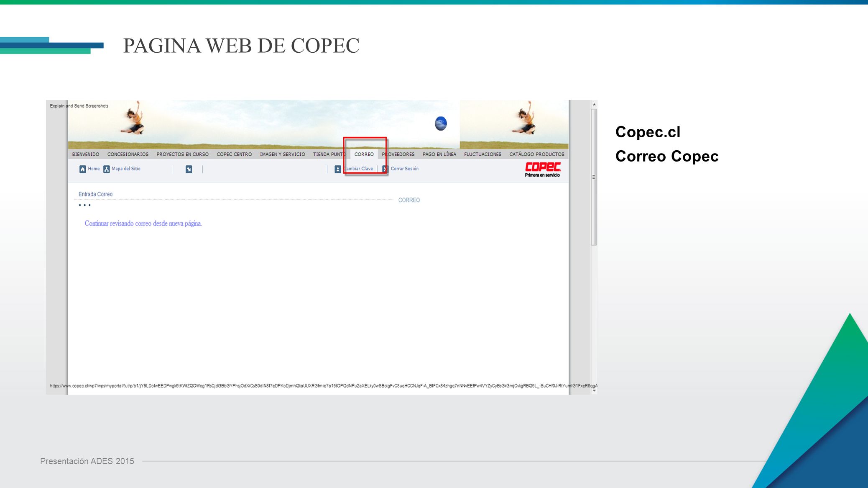This screenshot has width=868, height=488.
Task: Go to PAGO EN LÍNEA tab
Action: click(x=439, y=154)
